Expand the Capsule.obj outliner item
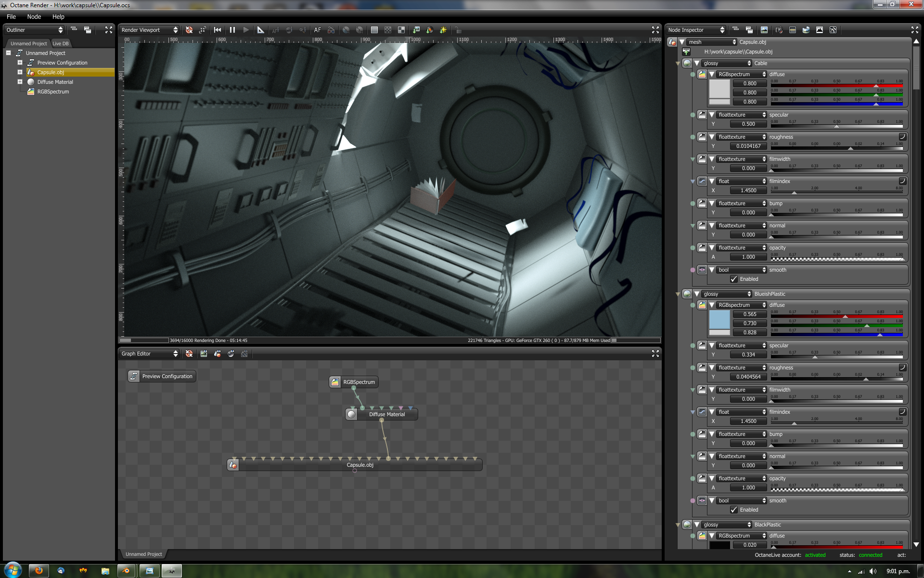 (x=20, y=72)
